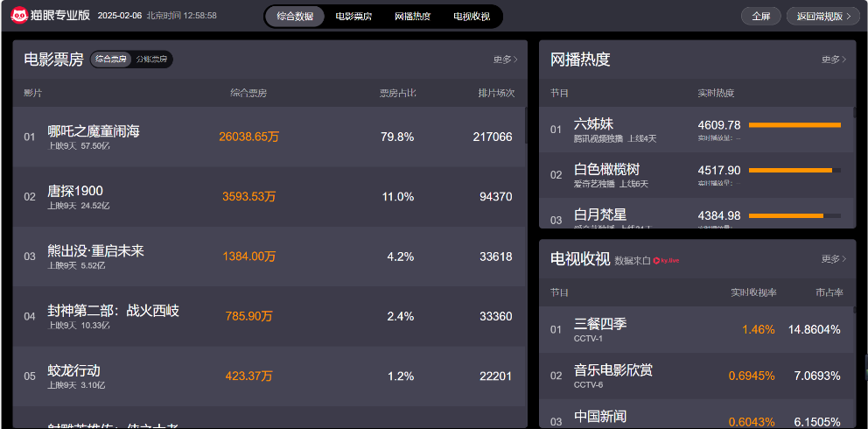Open 更多 link in 电视收视 panel

click(834, 258)
